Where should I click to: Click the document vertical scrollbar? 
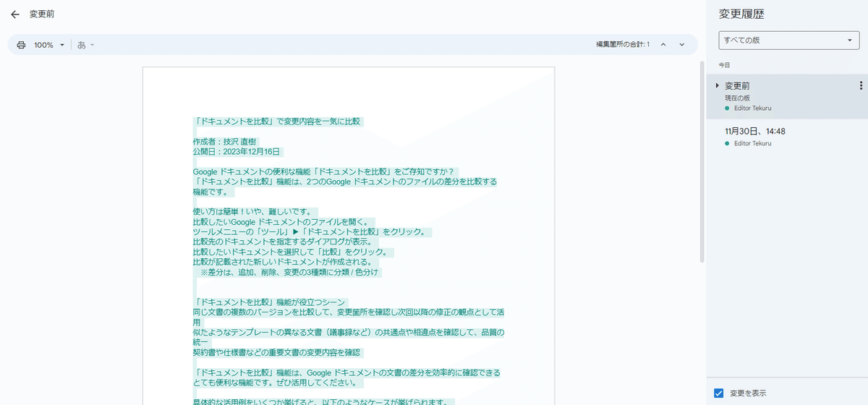[x=701, y=161]
